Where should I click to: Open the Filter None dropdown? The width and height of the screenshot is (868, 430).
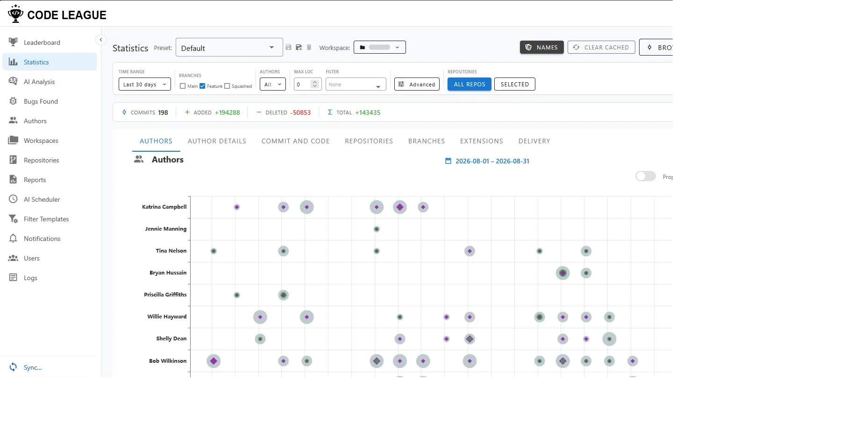coord(356,85)
